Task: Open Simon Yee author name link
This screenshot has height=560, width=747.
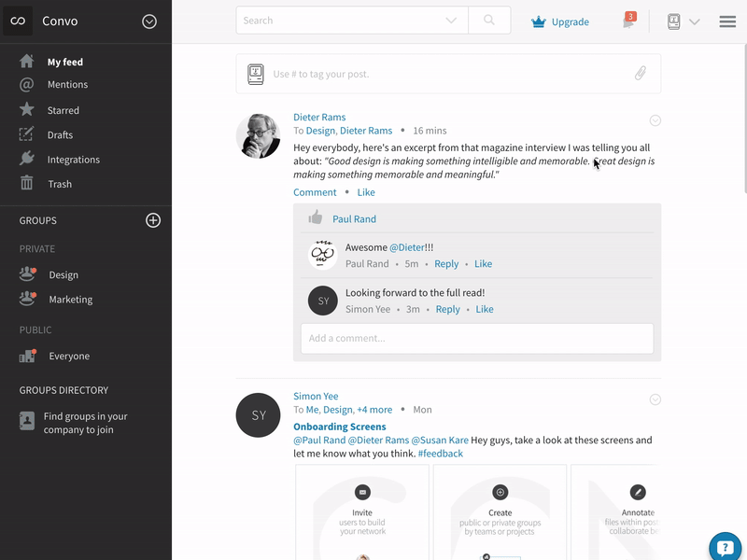Action: point(316,396)
